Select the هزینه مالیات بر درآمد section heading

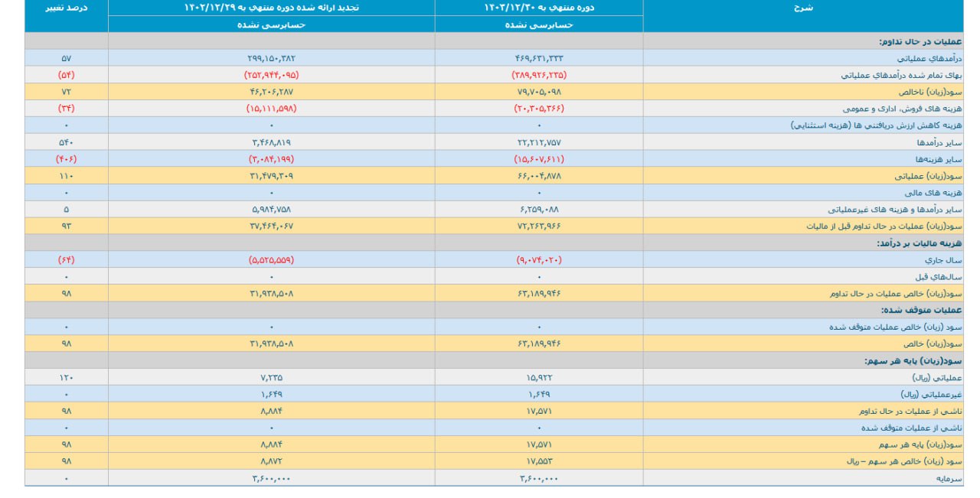(x=919, y=243)
